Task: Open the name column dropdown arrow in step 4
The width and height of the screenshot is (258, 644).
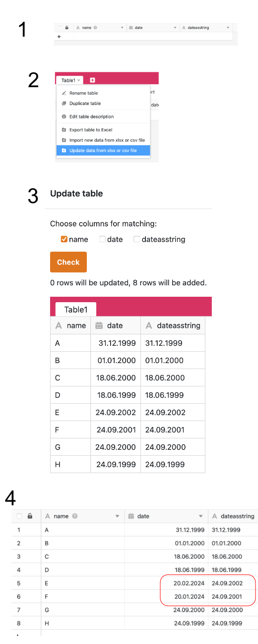Action: [118, 516]
